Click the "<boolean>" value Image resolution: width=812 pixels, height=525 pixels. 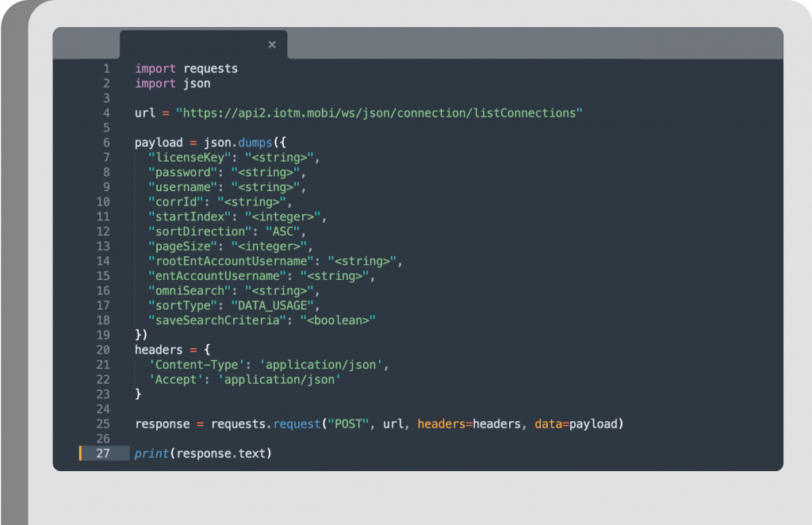tap(338, 320)
